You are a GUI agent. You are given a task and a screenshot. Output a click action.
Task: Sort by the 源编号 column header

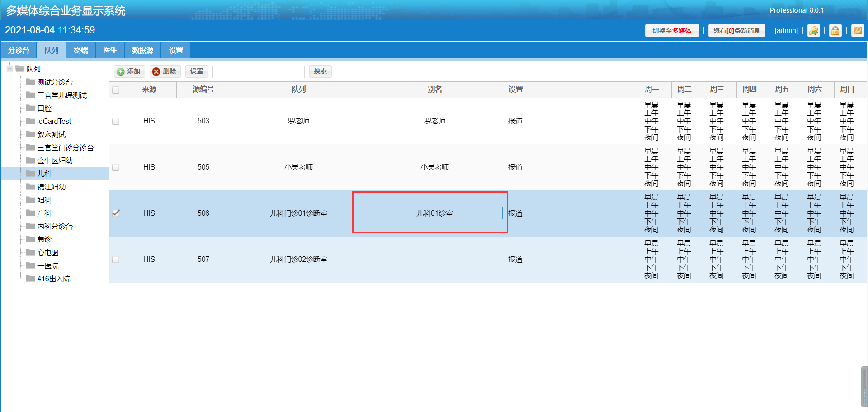coord(203,90)
